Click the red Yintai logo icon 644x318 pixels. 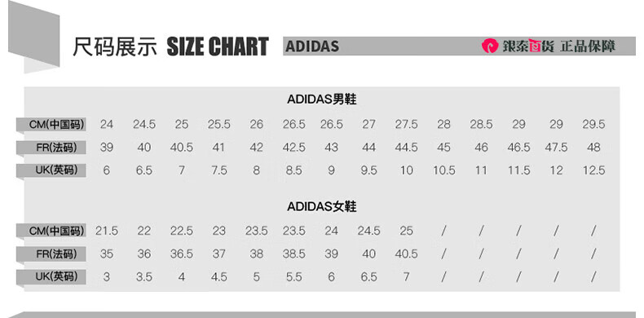click(x=490, y=46)
